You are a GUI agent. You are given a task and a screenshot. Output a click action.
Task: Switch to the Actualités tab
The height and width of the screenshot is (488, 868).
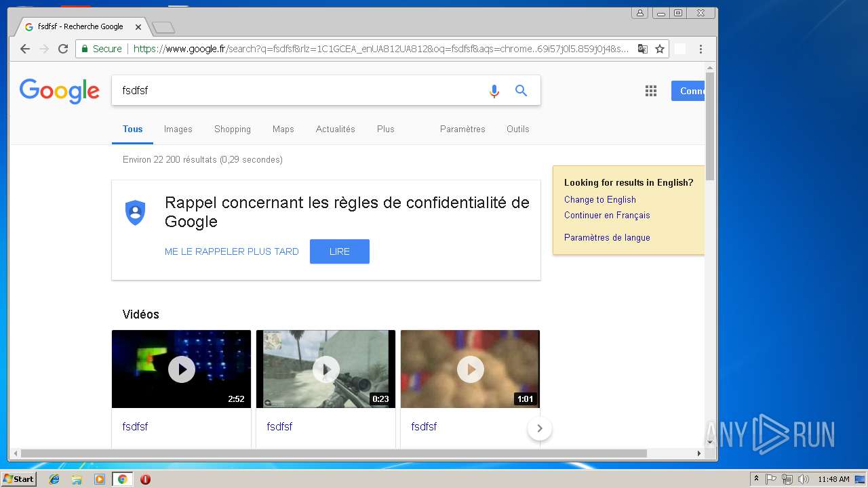point(336,129)
